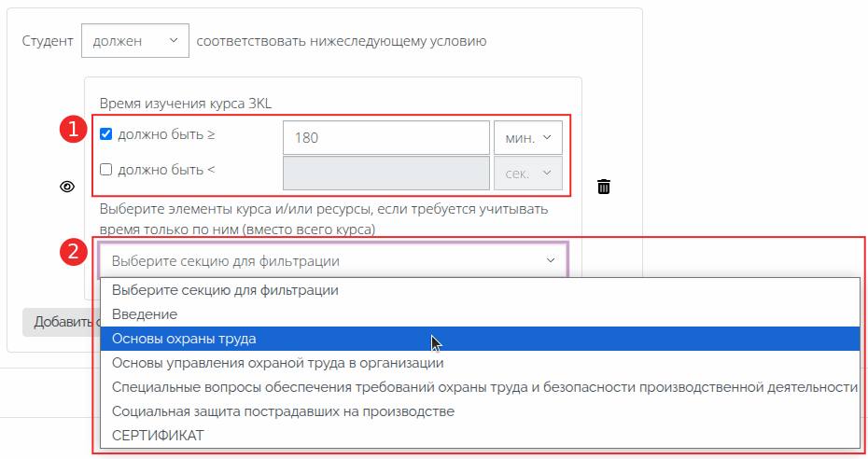Enable the "должно быть <" checkbox
868x459 pixels.
[106, 169]
